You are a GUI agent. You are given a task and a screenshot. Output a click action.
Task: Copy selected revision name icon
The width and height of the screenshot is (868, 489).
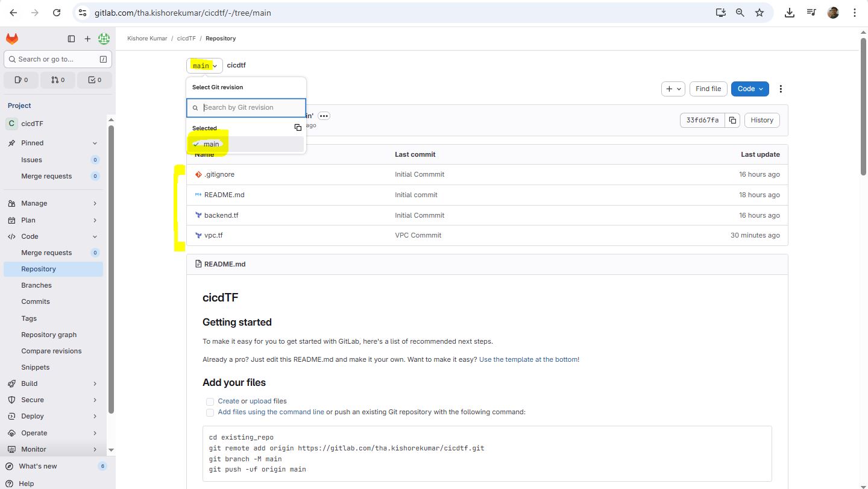click(298, 128)
